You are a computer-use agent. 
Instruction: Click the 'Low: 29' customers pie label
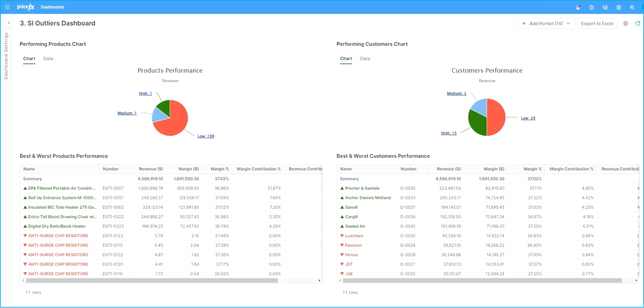click(x=528, y=118)
